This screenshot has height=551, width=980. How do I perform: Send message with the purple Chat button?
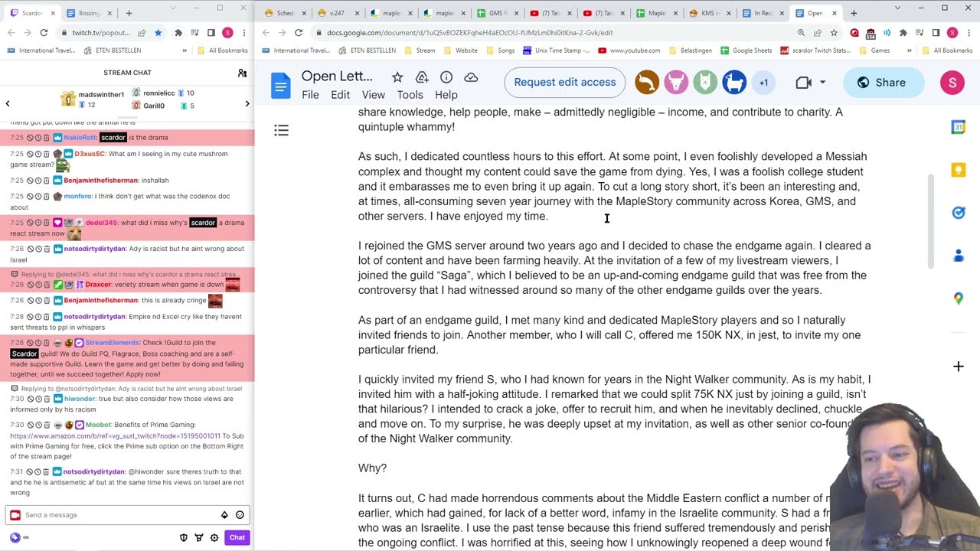[x=237, y=537]
